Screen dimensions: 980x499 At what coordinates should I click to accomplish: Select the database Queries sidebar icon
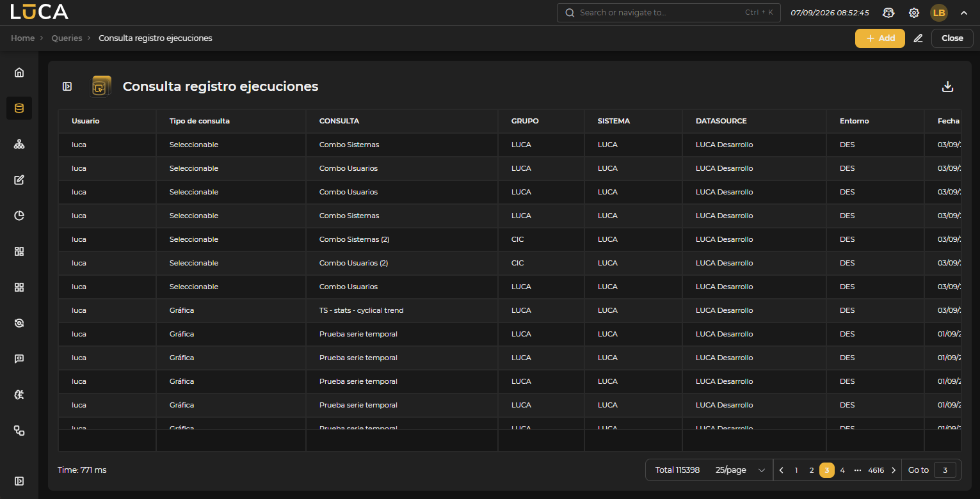[19, 108]
